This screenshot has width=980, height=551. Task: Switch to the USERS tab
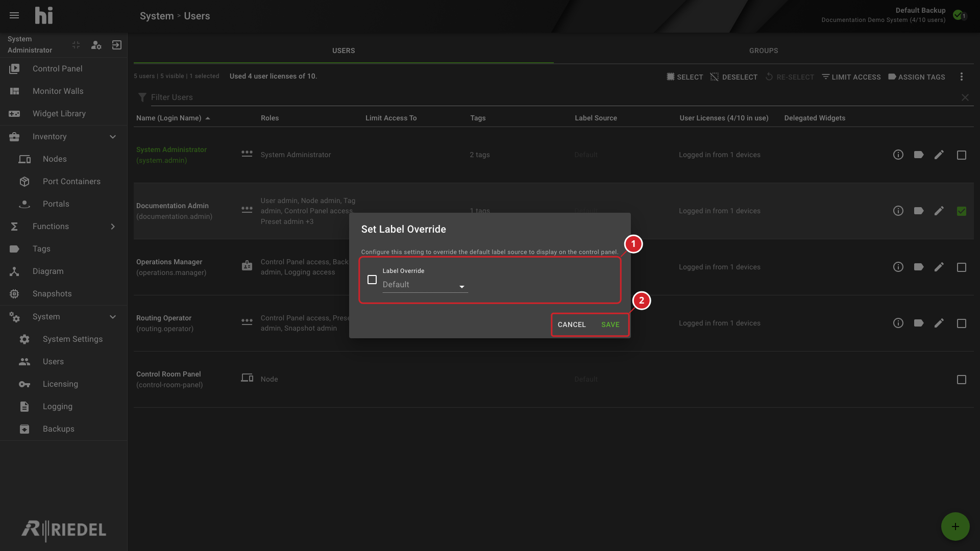(x=344, y=51)
